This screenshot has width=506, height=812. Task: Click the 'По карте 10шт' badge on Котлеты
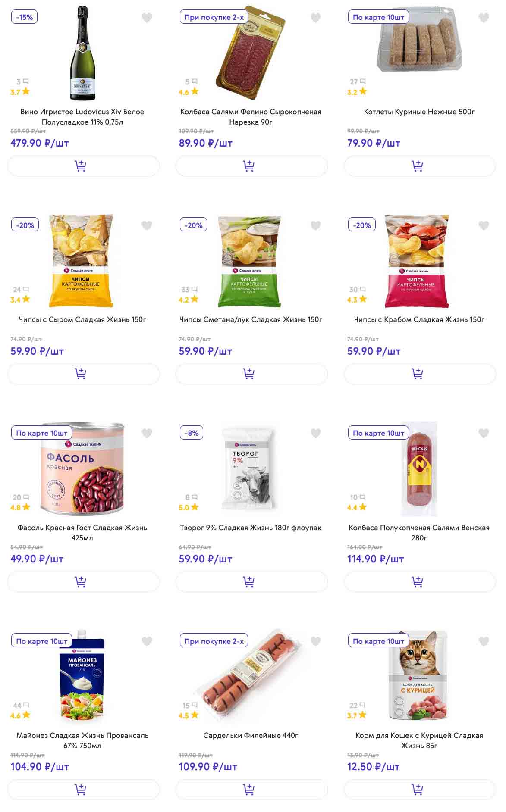tap(378, 17)
